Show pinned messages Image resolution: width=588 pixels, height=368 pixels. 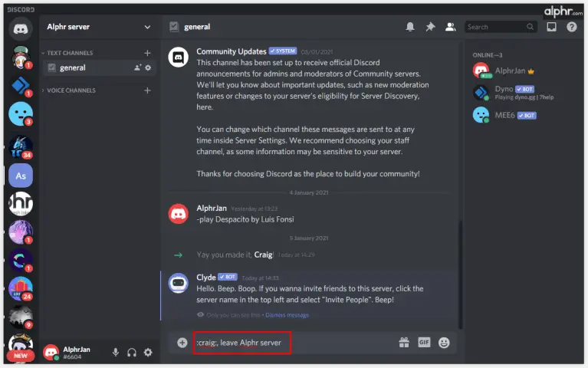430,27
